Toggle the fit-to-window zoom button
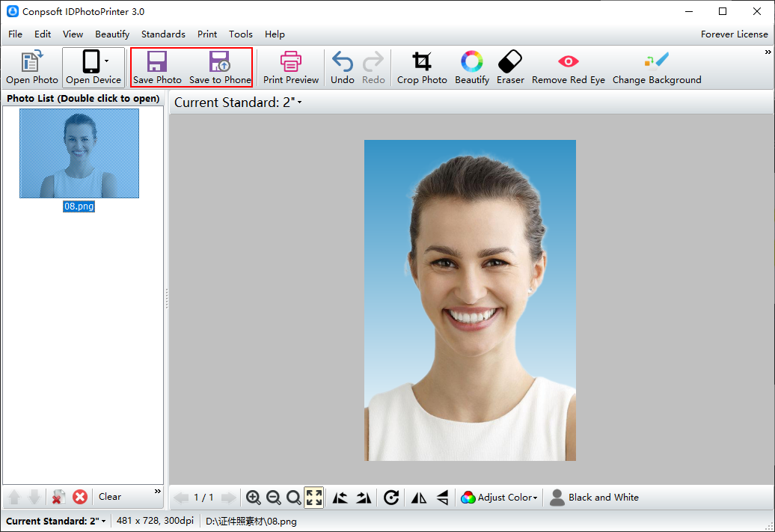This screenshot has height=532, width=775. coord(314,498)
